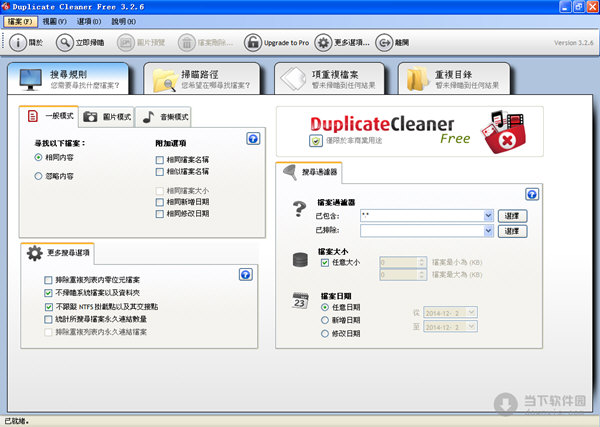Image resolution: width=600 pixels, height=427 pixels.
Task: Open more options via gear toolbar icon
Action: pyautogui.click(x=323, y=42)
